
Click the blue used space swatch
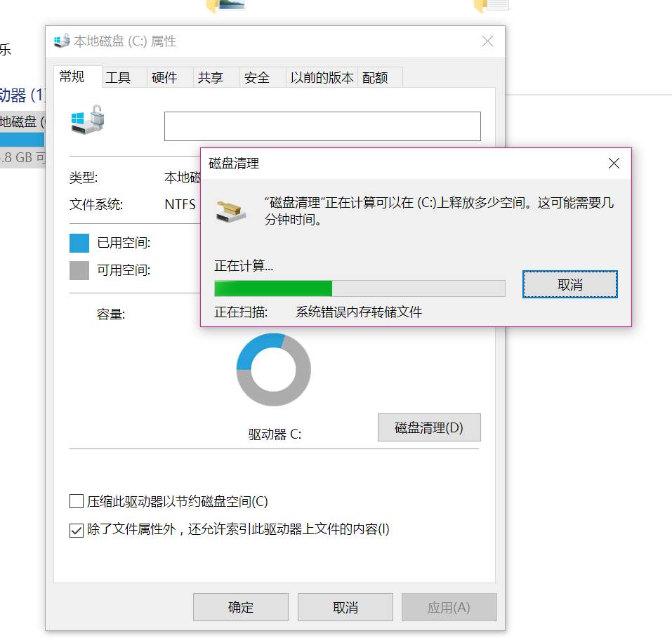point(79,243)
